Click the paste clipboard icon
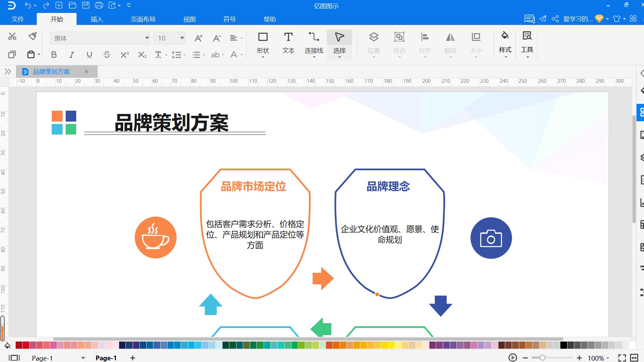 pos(31,54)
